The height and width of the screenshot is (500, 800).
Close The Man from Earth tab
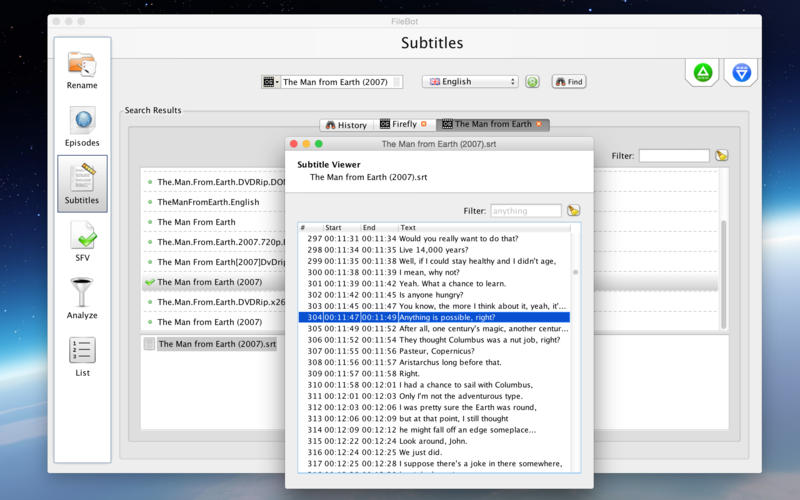click(539, 124)
